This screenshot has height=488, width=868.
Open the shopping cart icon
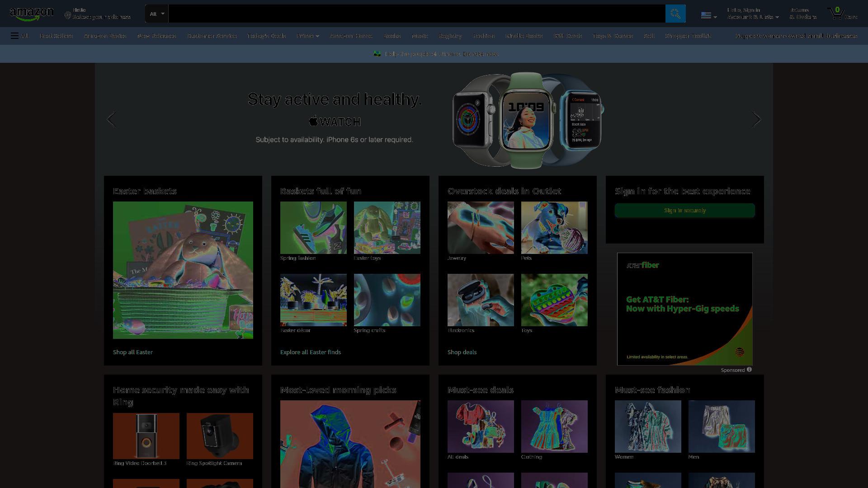pos(842,14)
